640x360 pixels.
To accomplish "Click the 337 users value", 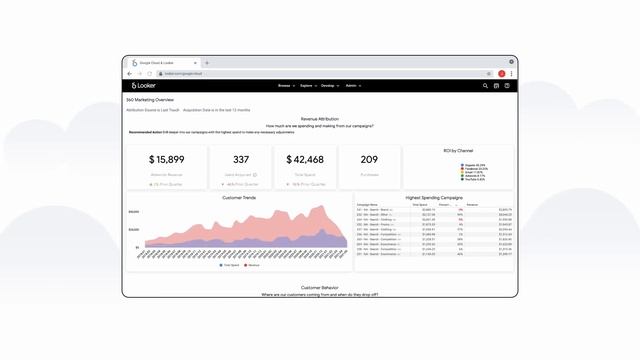I will click(x=241, y=160).
